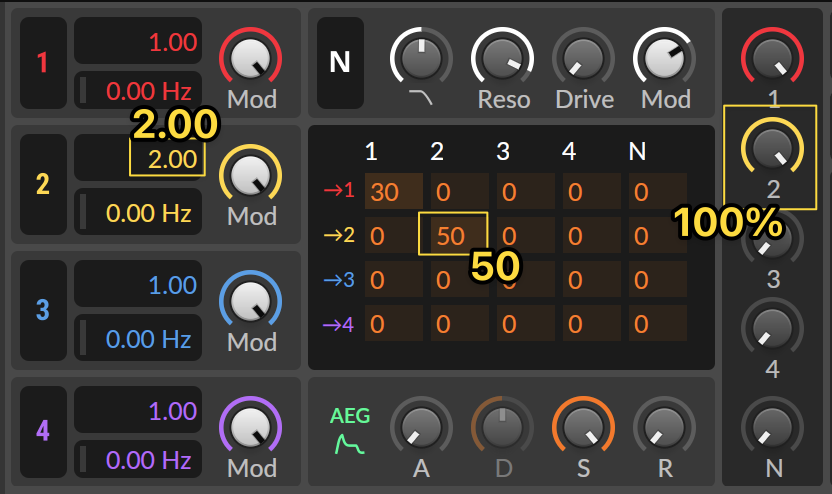832x494 pixels.
Task: Select matrix cell row →3 column N
Action: click(658, 279)
